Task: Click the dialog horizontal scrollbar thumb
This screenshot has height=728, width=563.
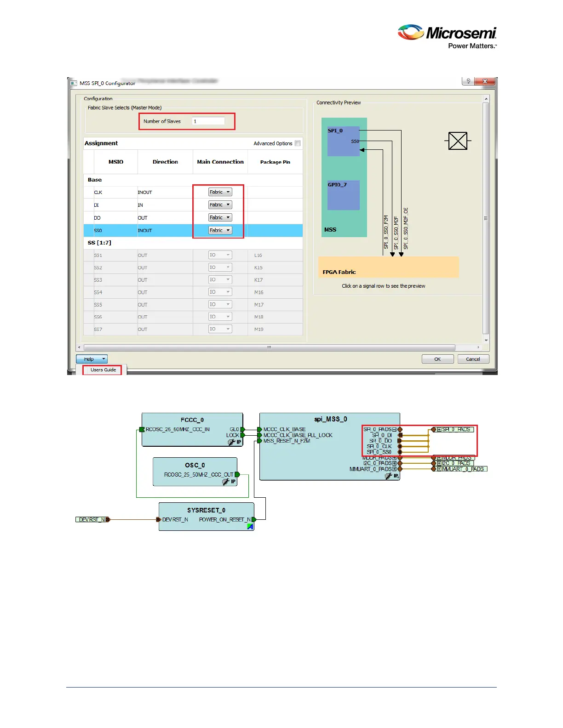Action: 270,347
